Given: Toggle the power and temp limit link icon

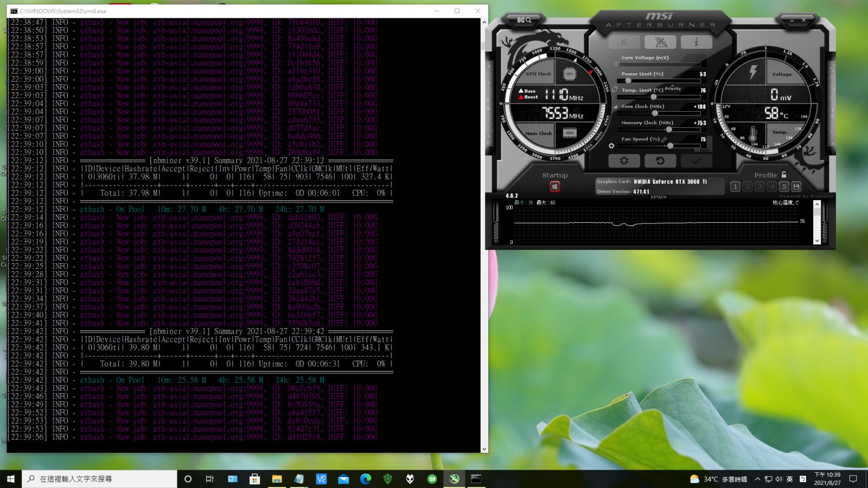Looking at the screenshot, I should [615, 89].
